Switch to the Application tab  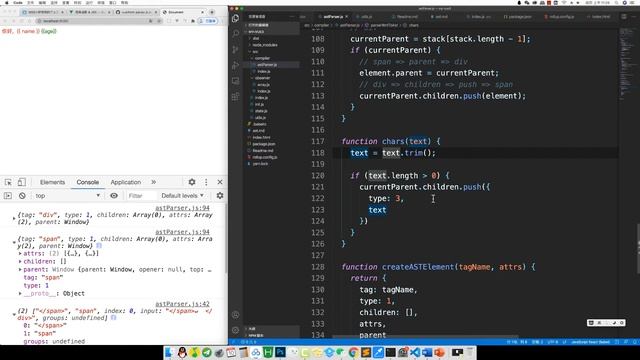126,182
